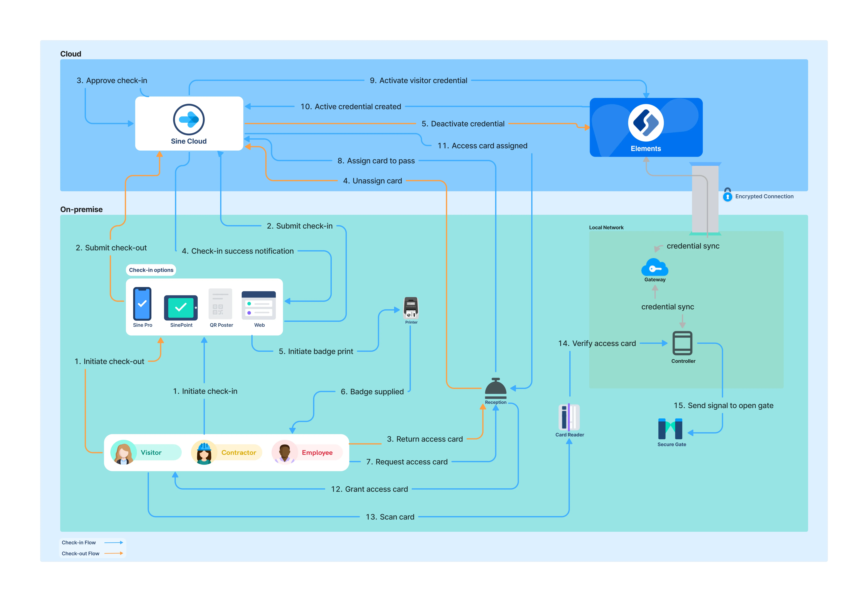Image resolution: width=868 pixels, height=602 pixels.
Task: Click the Elements logo icon
Action: point(646,123)
